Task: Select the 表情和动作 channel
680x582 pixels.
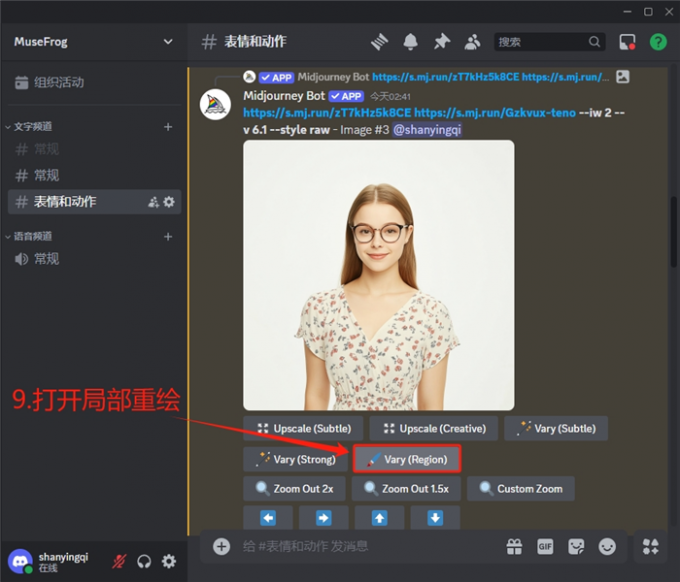Action: pyautogui.click(x=94, y=202)
